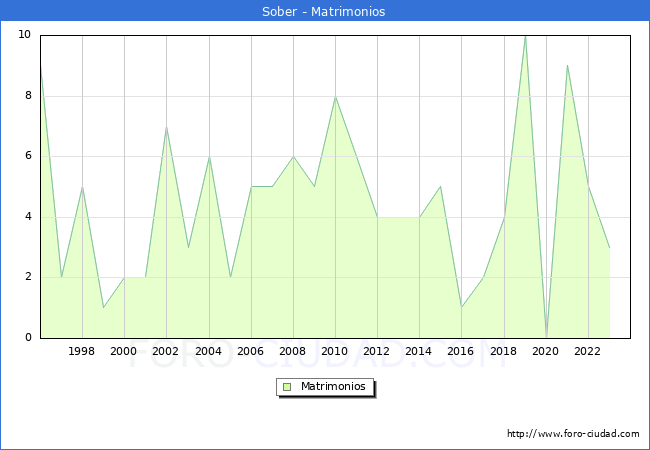The height and width of the screenshot is (450, 650).
Task: Click the y-axis value 6
Action: 28,156
